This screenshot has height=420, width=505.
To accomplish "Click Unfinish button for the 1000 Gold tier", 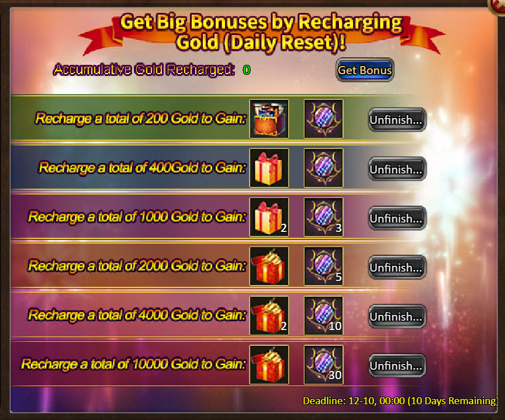I will [x=397, y=218].
